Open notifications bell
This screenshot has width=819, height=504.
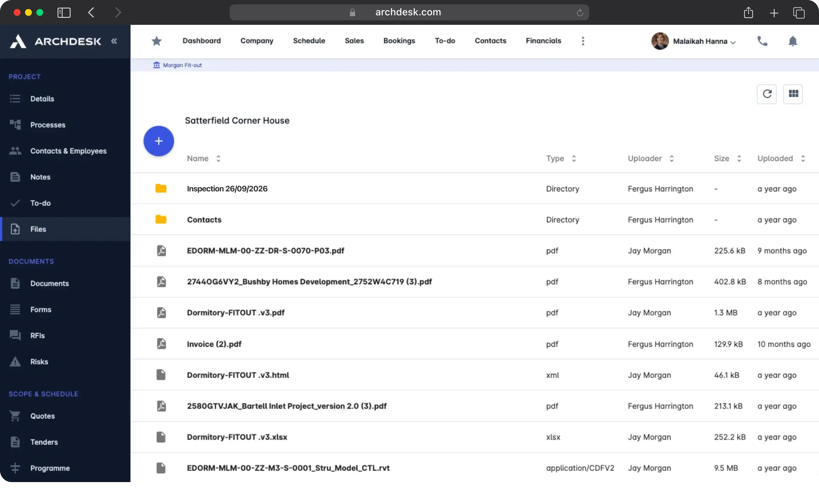pyautogui.click(x=793, y=41)
